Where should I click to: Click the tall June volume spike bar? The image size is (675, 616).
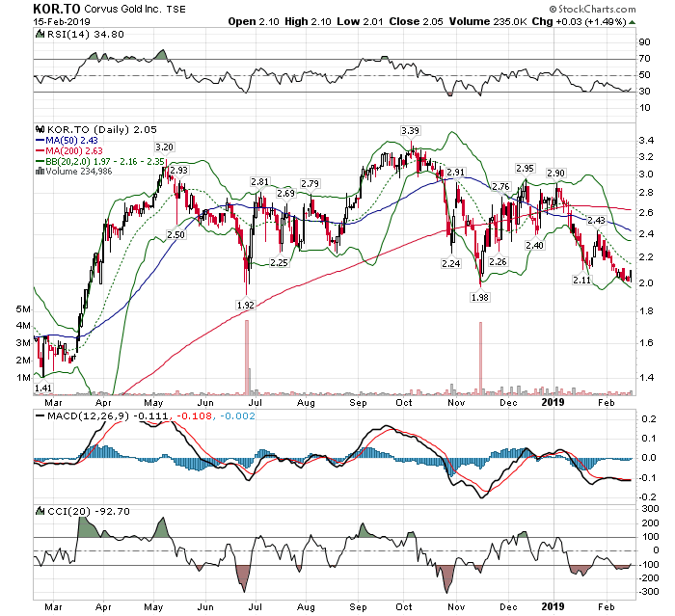click(247, 358)
